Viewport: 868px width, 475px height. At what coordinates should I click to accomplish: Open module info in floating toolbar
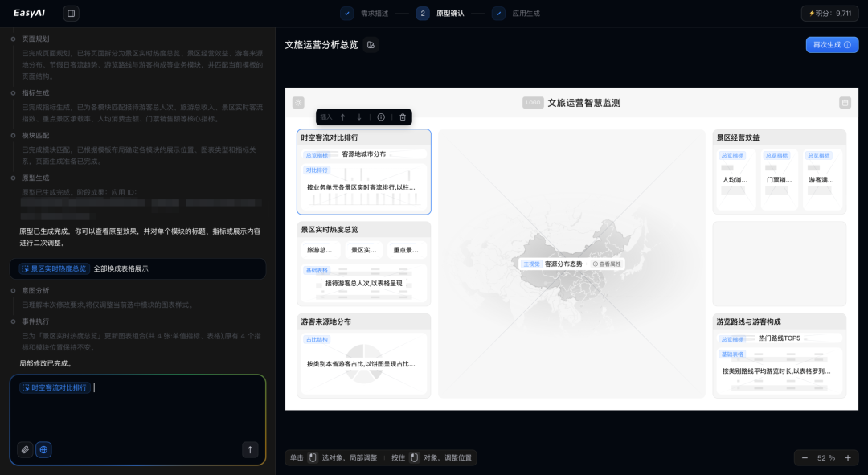click(381, 117)
